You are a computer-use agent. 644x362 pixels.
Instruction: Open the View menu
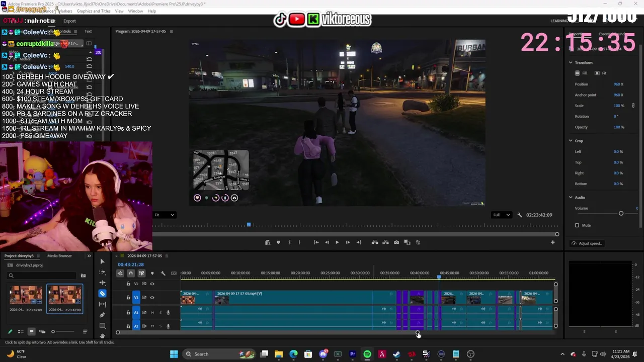(119, 11)
